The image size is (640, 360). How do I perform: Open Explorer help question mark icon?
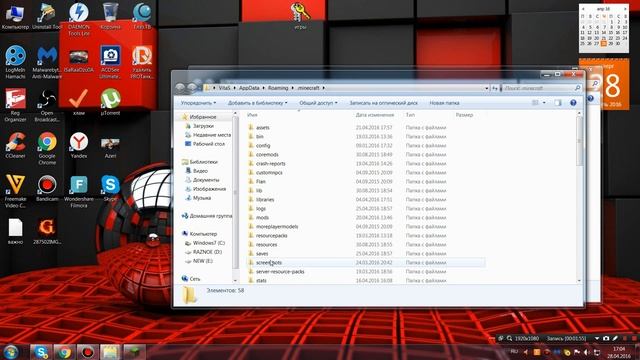pyautogui.click(x=573, y=103)
